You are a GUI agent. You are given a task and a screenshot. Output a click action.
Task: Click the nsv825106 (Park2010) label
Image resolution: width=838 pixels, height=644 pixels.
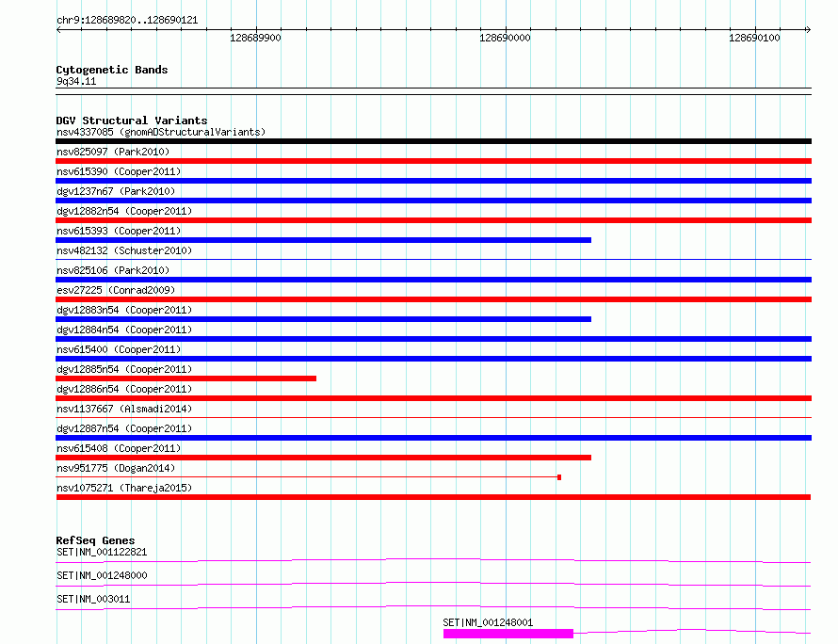(113, 270)
